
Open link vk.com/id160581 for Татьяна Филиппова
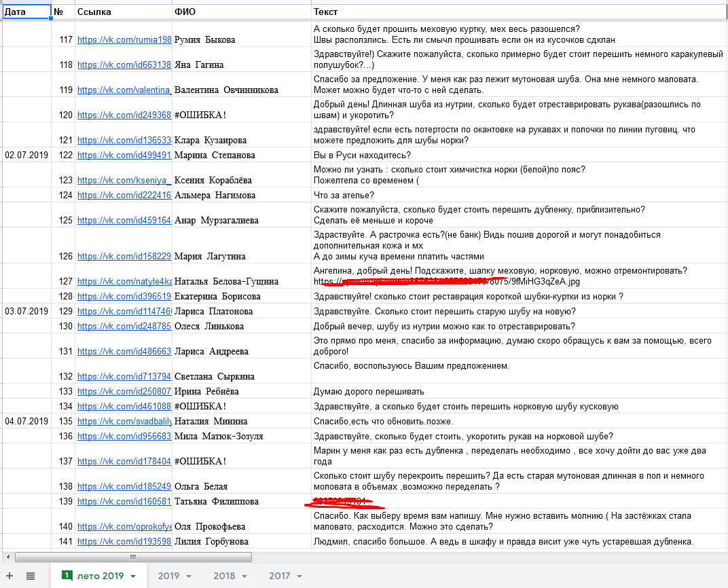pyautogui.click(x=124, y=501)
